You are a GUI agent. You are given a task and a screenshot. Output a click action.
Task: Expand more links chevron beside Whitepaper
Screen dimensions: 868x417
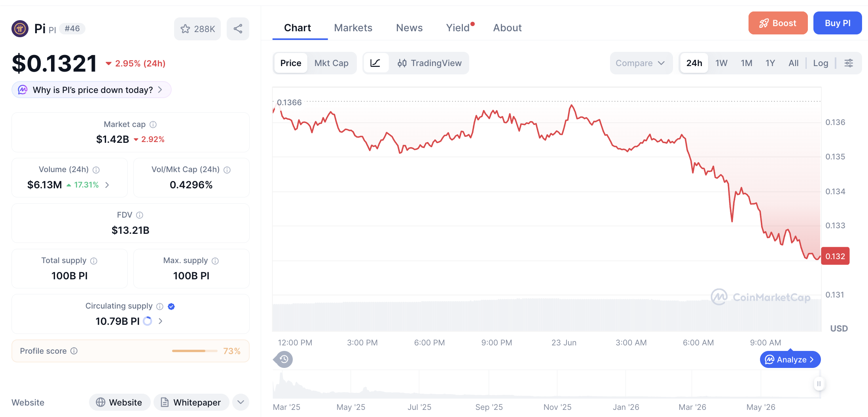[241, 402]
